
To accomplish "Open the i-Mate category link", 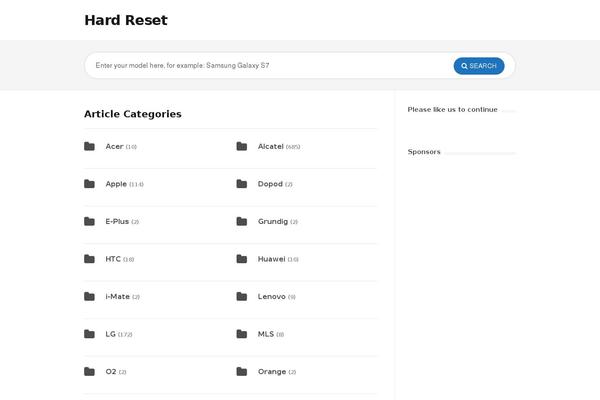I will [x=117, y=296].
